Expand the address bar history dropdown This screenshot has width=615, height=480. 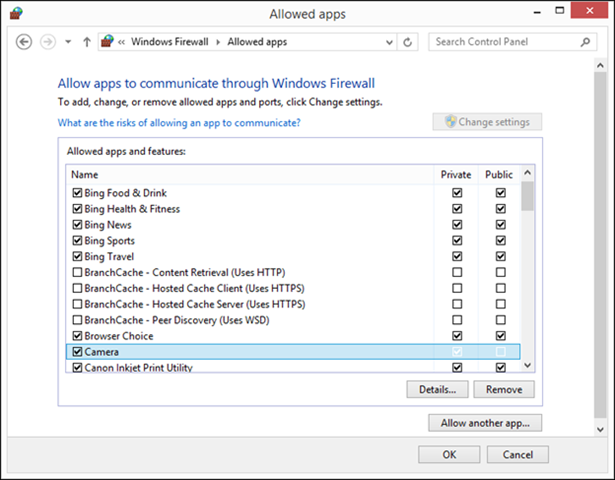[x=389, y=42]
